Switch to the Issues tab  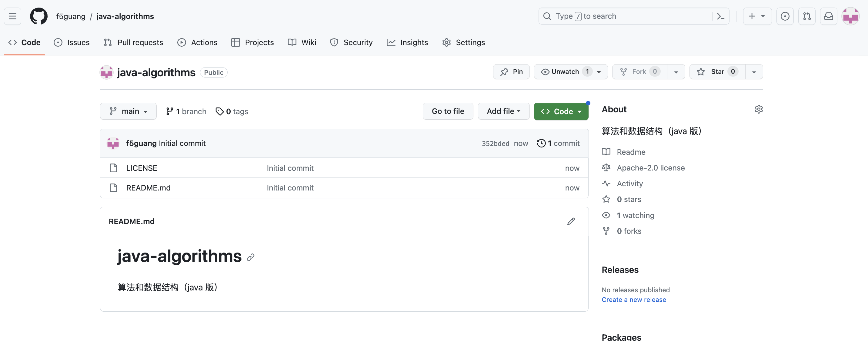pos(72,42)
